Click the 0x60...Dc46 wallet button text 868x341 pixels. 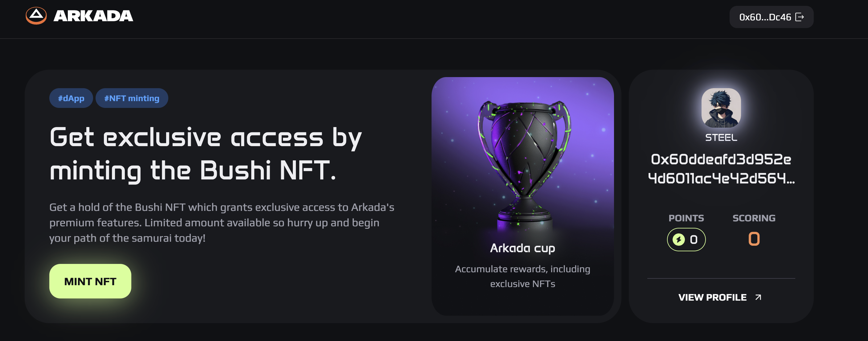tap(765, 17)
